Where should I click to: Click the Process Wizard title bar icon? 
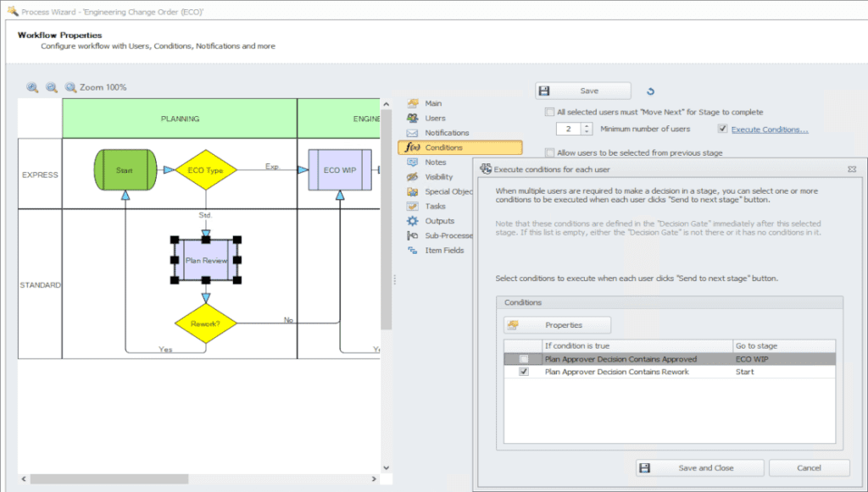(x=12, y=10)
